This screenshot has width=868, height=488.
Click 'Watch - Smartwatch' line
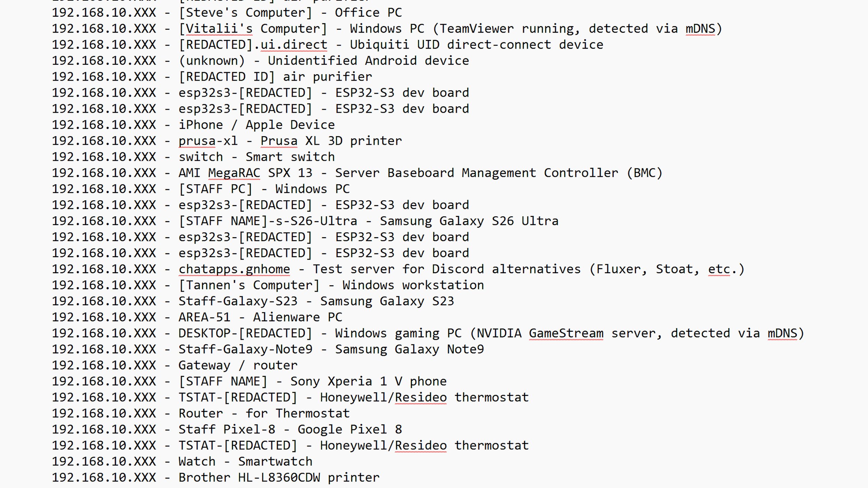click(x=245, y=462)
